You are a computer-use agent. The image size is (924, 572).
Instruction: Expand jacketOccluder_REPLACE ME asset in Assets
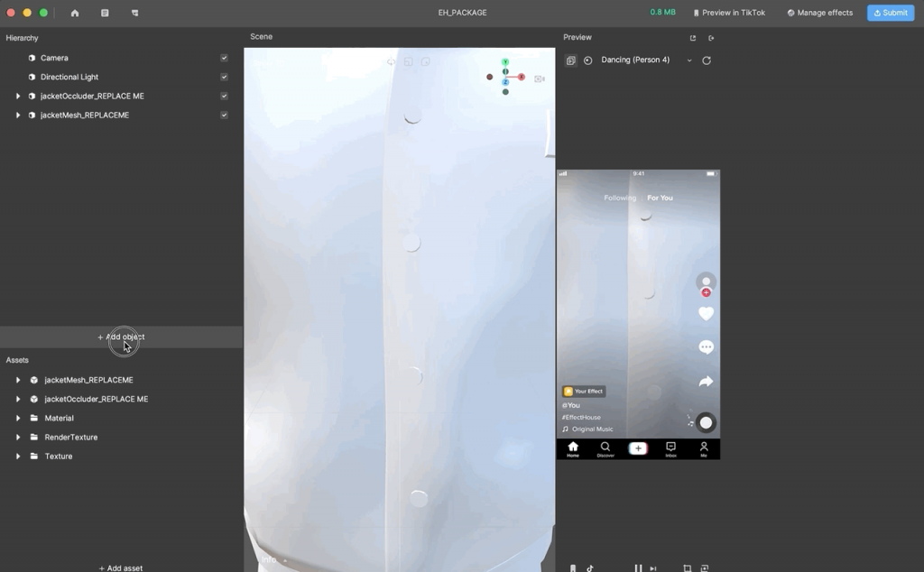tap(18, 399)
